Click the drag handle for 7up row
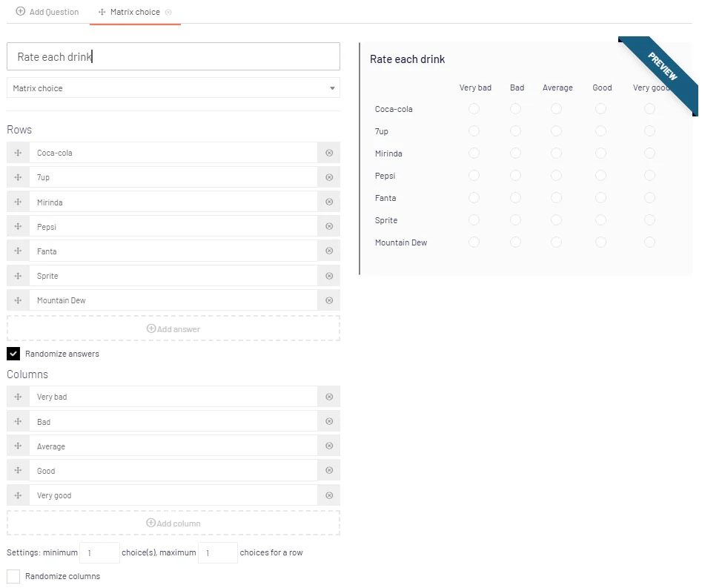The height and width of the screenshot is (588, 702). (x=18, y=177)
